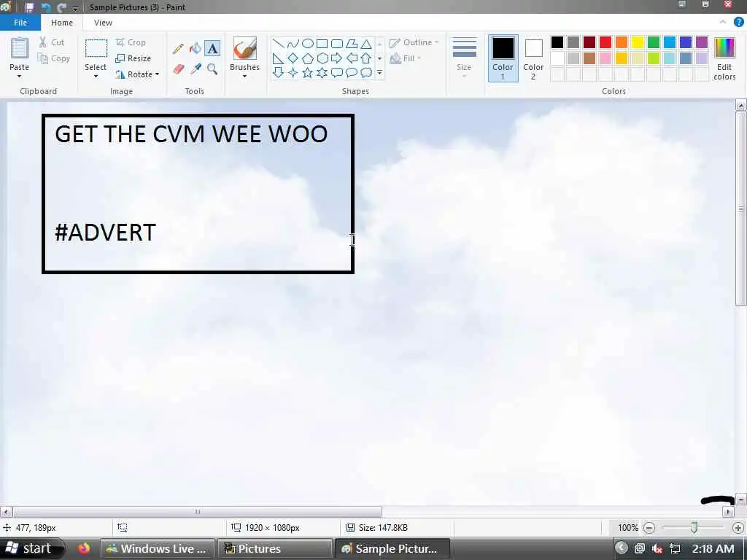Open the Windows start button
Viewport: 747px width, 560px height.
(31, 548)
